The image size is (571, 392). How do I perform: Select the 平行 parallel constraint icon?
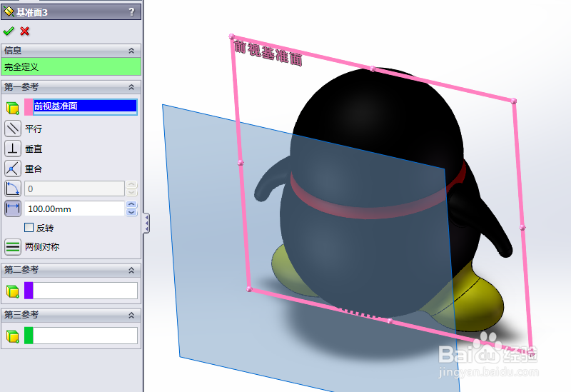coord(13,129)
